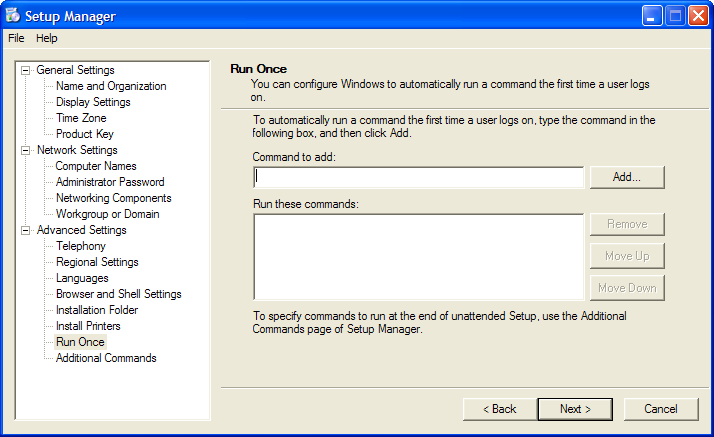Collapse the Network Settings tree node
The height and width of the screenshot is (437, 714).
pyautogui.click(x=26, y=150)
